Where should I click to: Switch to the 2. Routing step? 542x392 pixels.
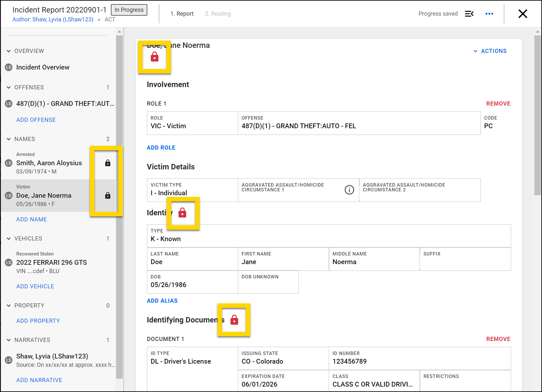pos(218,14)
